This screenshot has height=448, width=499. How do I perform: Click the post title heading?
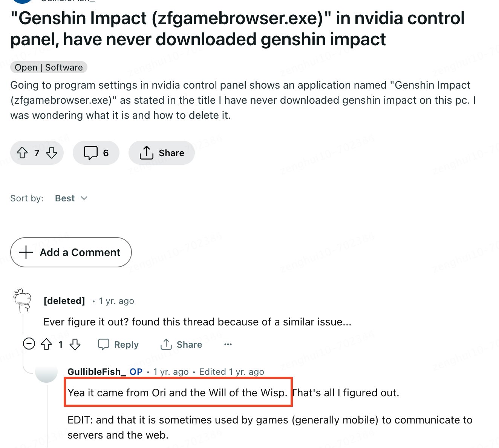point(237,29)
